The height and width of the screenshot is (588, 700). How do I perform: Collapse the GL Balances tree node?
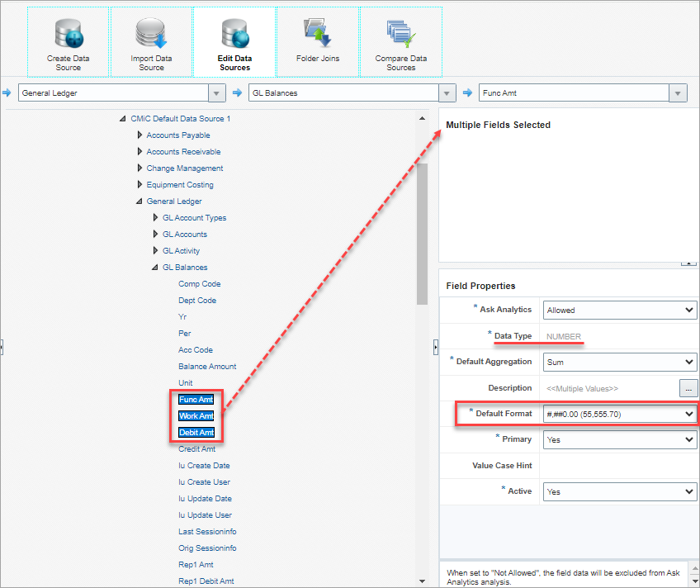pyautogui.click(x=155, y=268)
